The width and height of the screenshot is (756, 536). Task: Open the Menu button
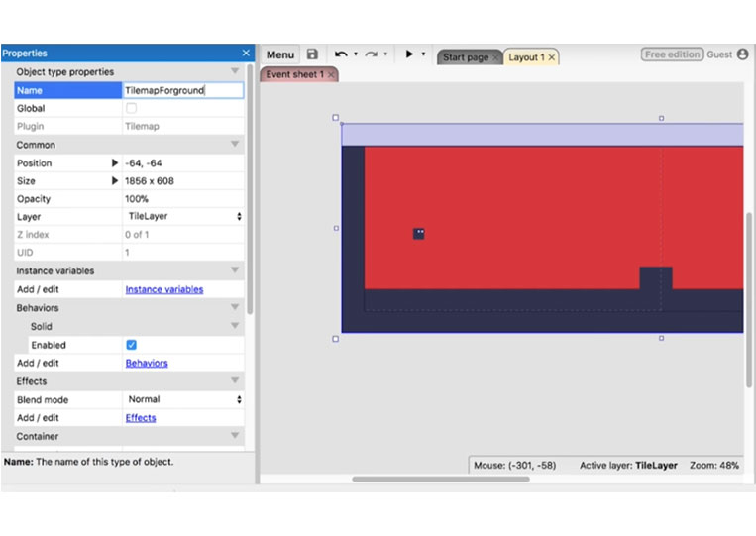[280, 54]
